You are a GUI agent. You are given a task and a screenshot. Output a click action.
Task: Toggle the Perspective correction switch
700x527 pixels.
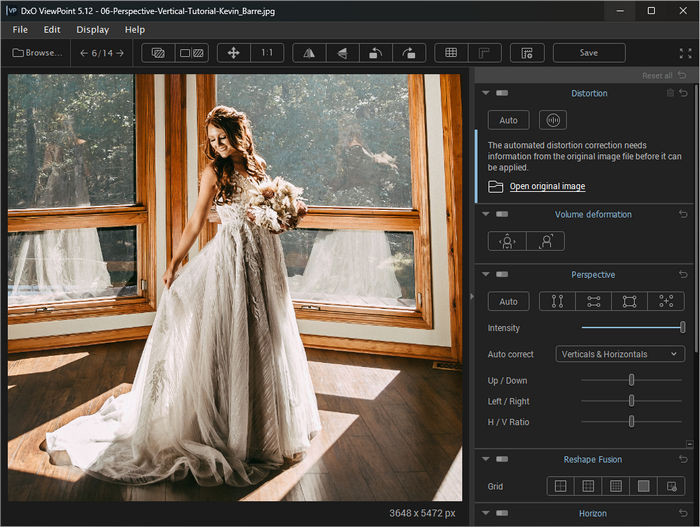[502, 275]
